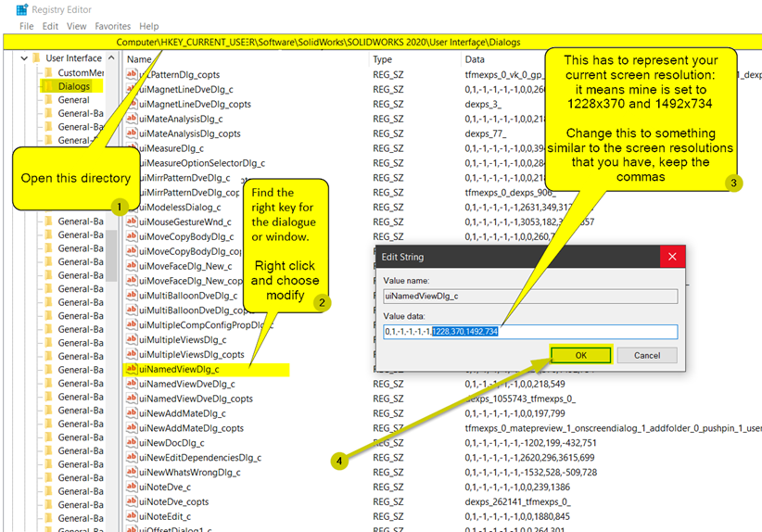Click the string icon beside uiNewDocDlg_c
762x532 pixels.
pyautogui.click(x=132, y=443)
